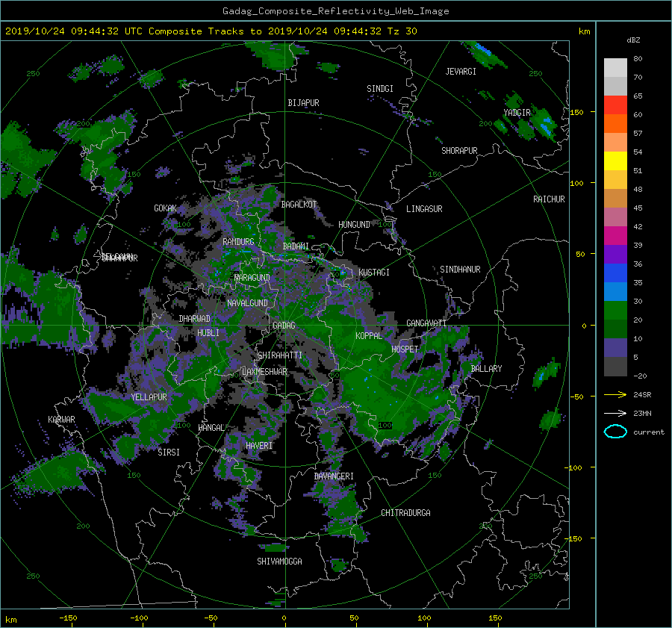Viewport: 672px width, 628px height.
Task: Click the SHORAPUR city label
Action: pyautogui.click(x=459, y=150)
